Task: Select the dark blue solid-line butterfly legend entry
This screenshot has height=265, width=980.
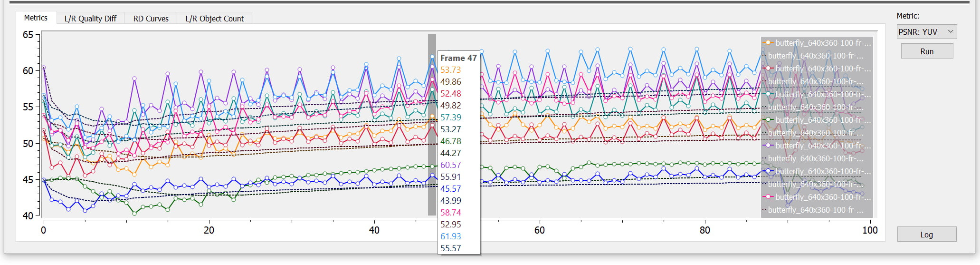Action: pyautogui.click(x=817, y=171)
